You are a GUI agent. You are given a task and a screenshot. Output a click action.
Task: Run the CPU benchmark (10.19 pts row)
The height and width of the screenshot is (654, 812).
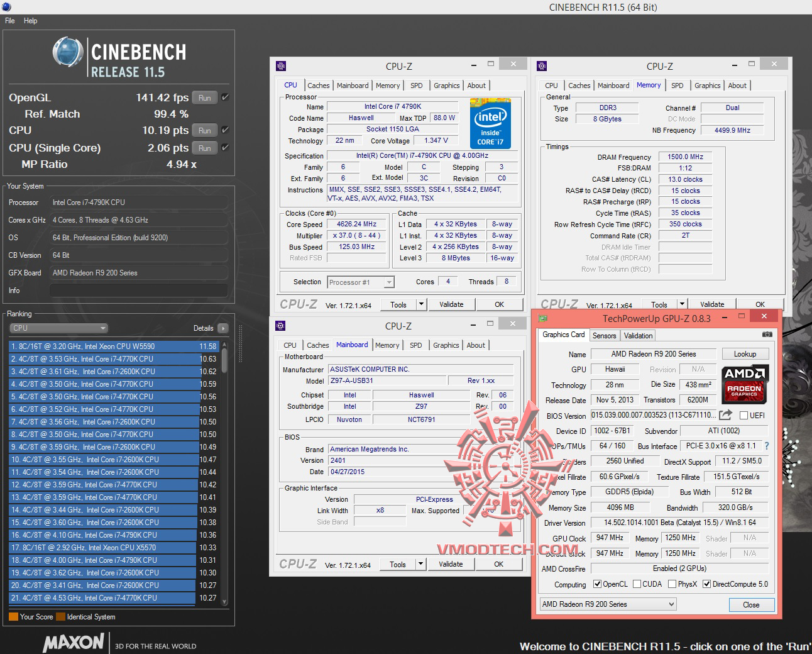tap(205, 130)
